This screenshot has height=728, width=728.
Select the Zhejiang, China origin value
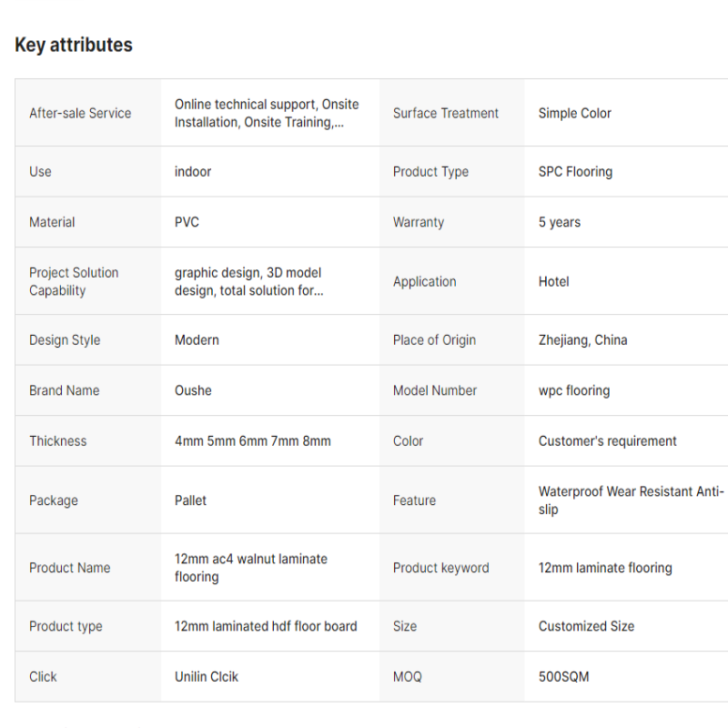582,340
